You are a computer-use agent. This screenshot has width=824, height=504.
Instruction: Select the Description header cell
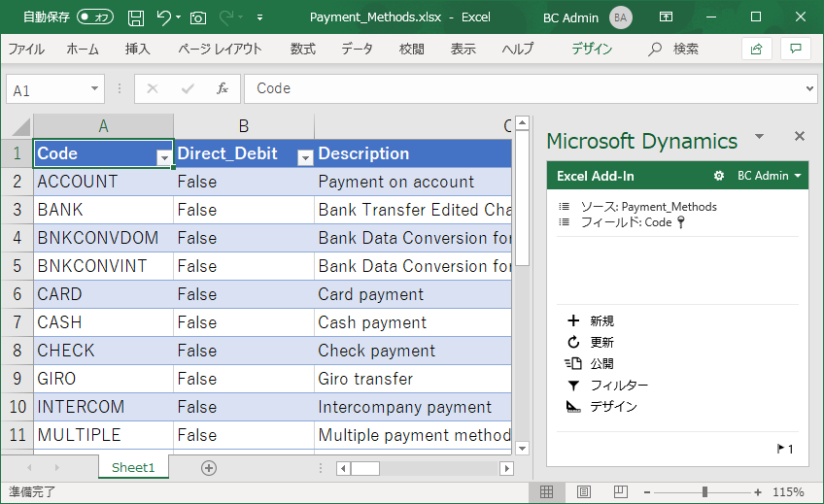point(413,153)
